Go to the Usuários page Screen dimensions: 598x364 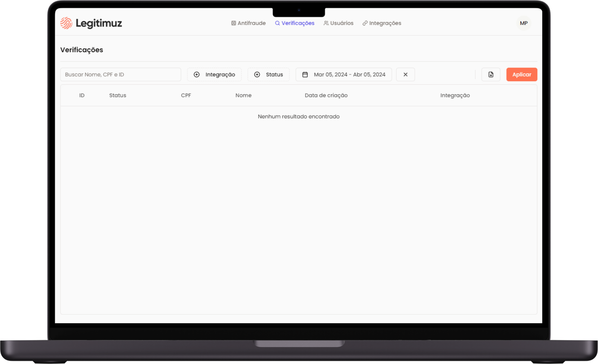[338, 23]
